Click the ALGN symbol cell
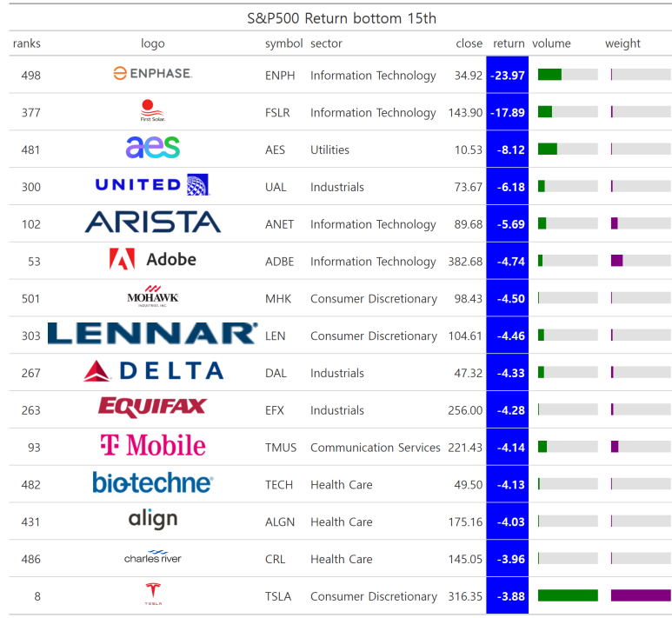This screenshot has width=672, height=618. 280,522
